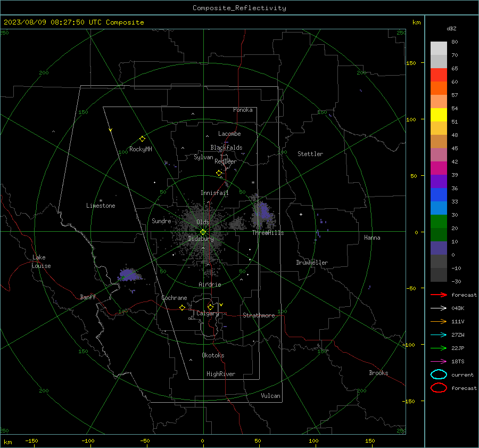Click the Lacombe city label
479x448 pixels.
click(229, 134)
